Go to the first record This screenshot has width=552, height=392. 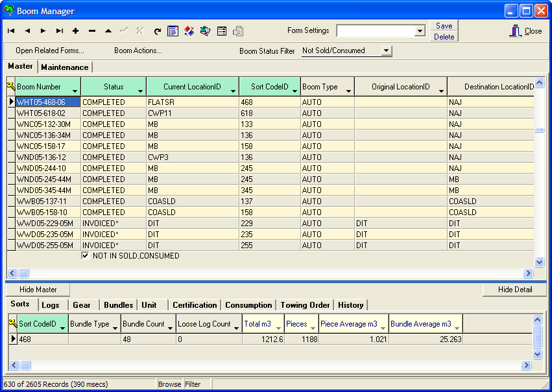click(x=11, y=30)
